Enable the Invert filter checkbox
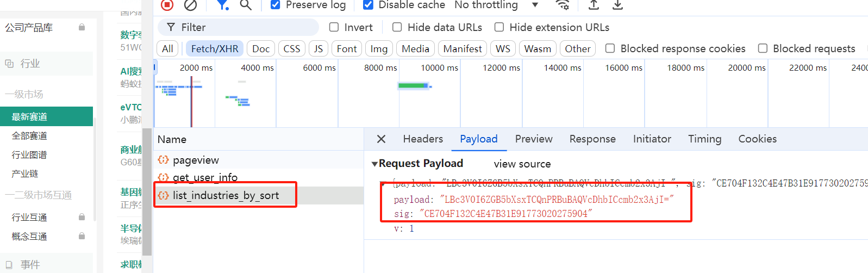Screen dimensions: 868x273 334,27
